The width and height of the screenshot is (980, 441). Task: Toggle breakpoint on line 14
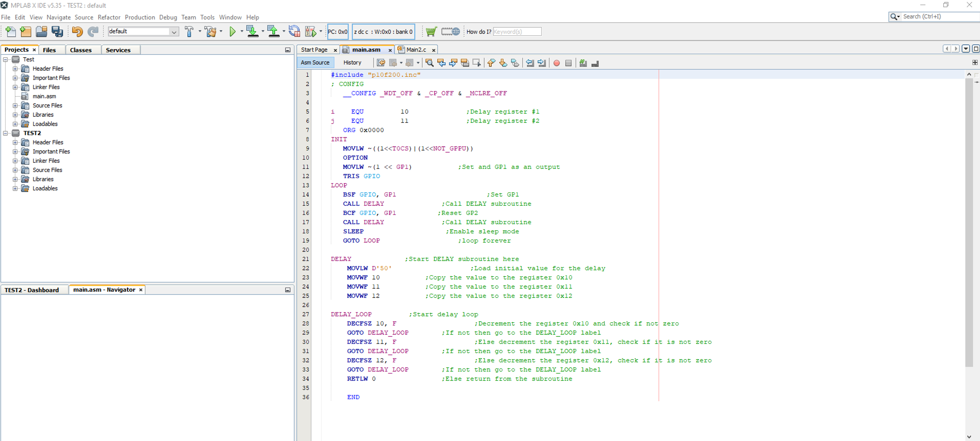point(306,194)
